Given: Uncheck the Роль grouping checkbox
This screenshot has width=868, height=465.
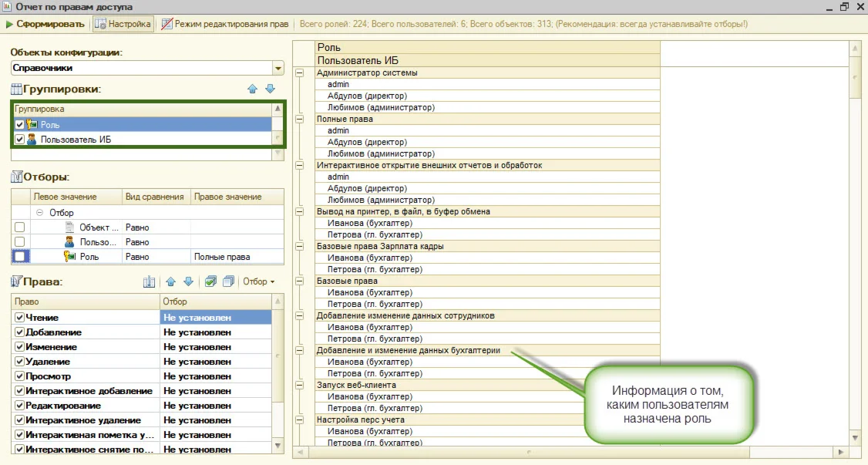Looking at the screenshot, I should coord(20,124).
